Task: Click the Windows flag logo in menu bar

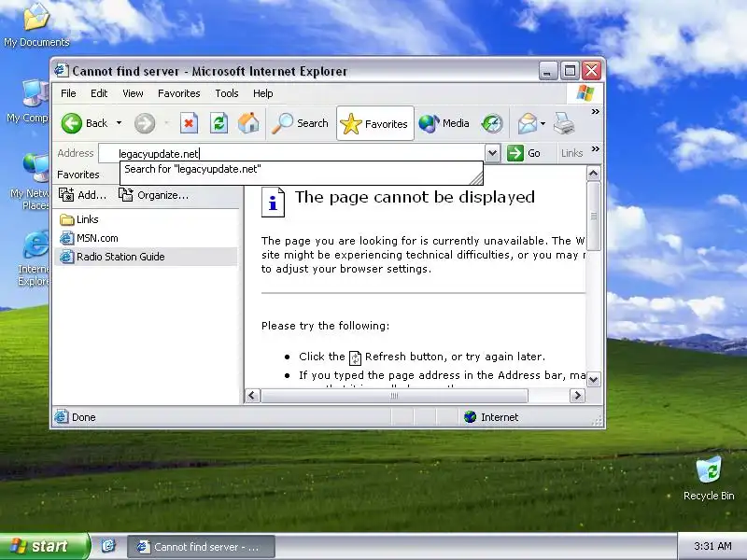Action: coord(585,93)
